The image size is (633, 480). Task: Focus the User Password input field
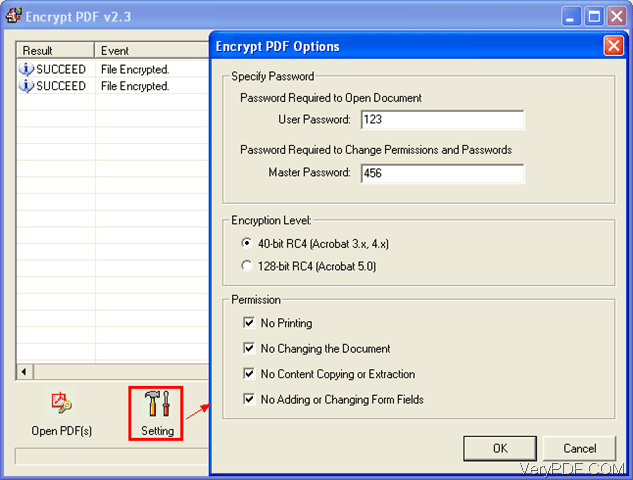pos(442,119)
